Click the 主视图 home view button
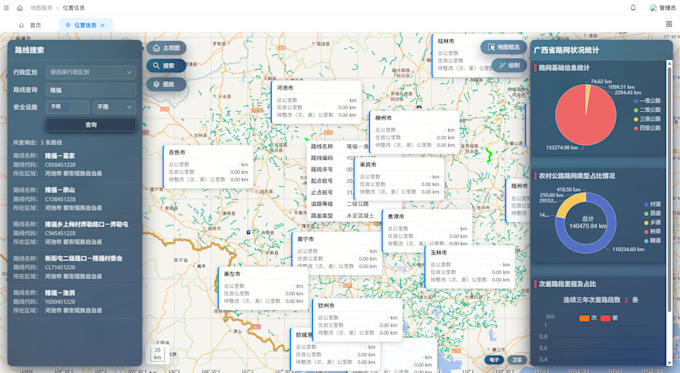The width and height of the screenshot is (680, 373). tap(167, 48)
